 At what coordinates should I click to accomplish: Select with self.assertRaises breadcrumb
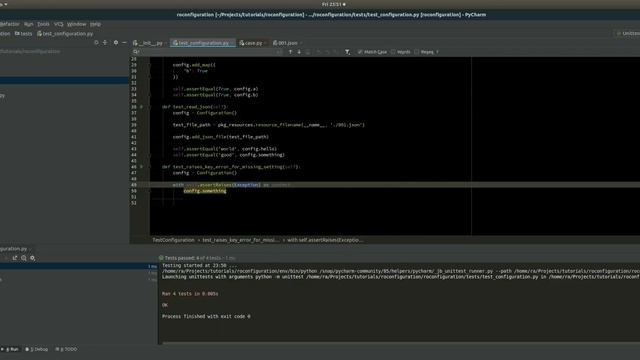click(324, 240)
